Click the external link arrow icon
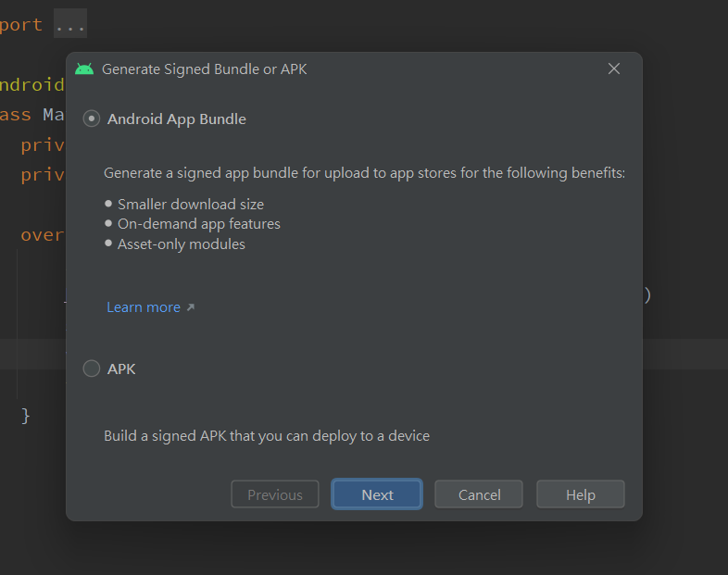The width and height of the screenshot is (728, 575). pos(191,307)
